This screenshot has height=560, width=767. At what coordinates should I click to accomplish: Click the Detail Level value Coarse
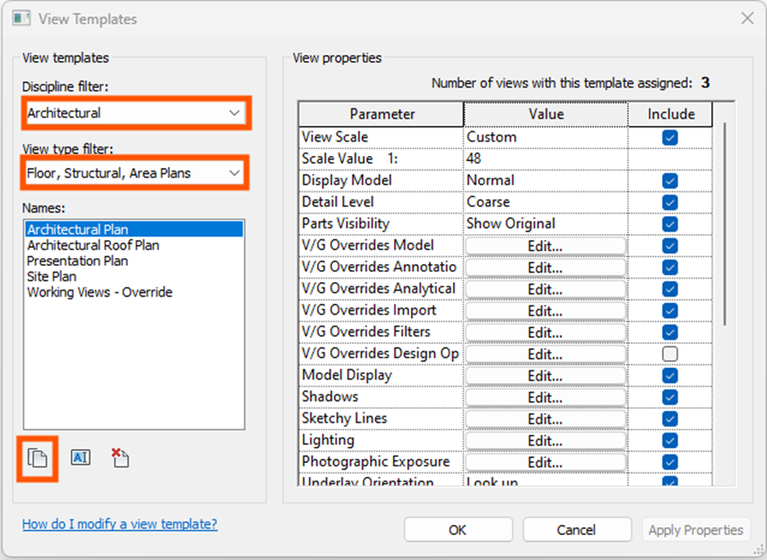pos(545,202)
